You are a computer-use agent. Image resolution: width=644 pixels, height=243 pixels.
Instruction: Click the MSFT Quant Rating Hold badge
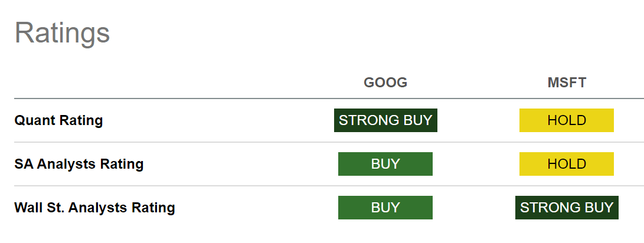point(566,120)
